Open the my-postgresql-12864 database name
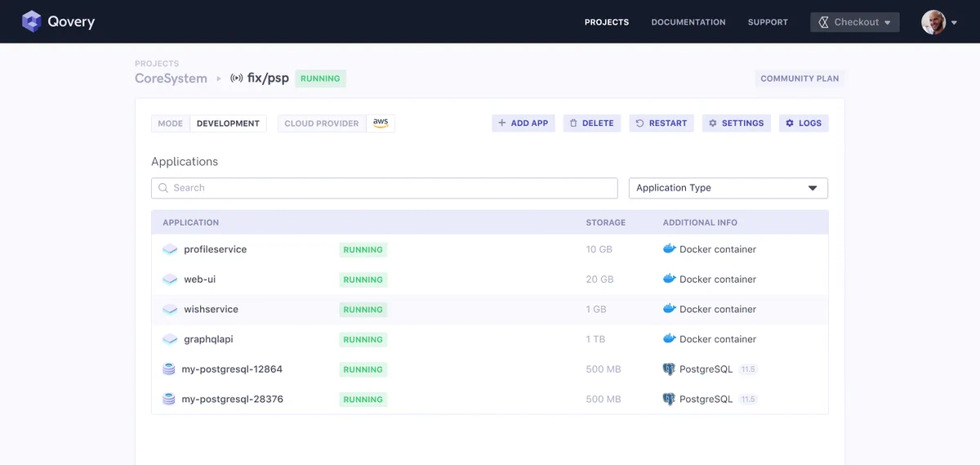Image resolution: width=980 pixels, height=465 pixels. [232, 369]
